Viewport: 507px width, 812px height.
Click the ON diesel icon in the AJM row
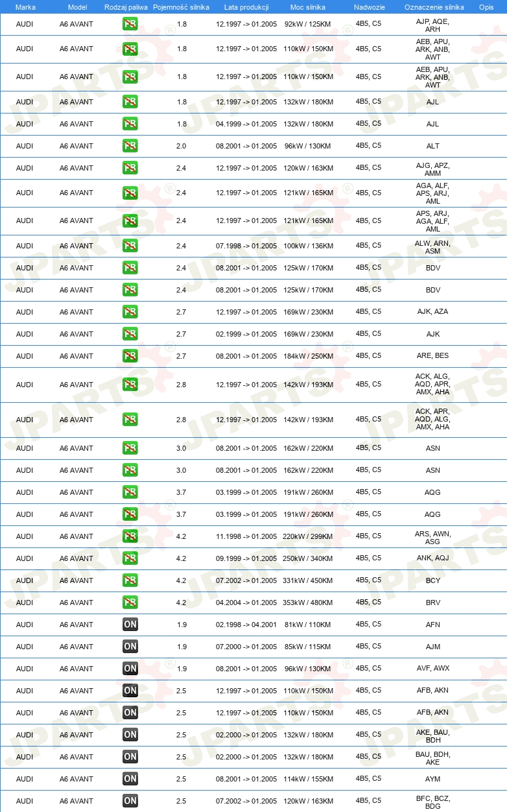(130, 647)
